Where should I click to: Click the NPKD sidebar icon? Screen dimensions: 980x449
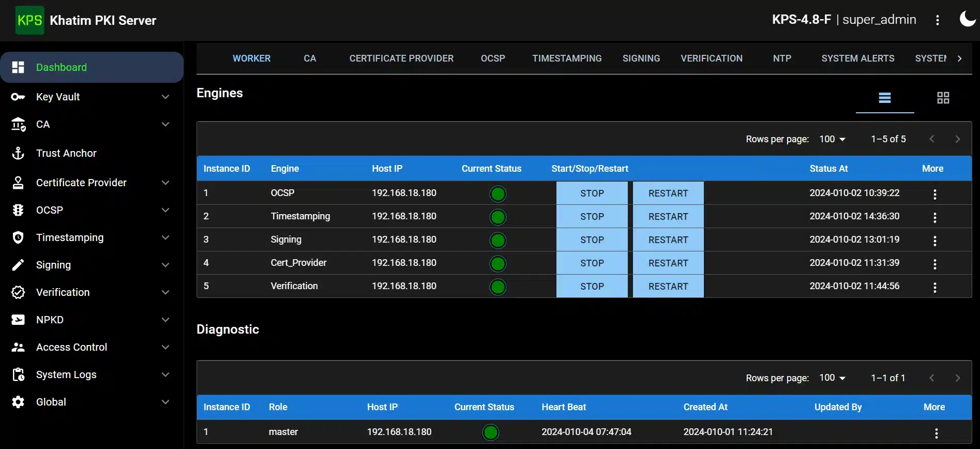click(18, 320)
